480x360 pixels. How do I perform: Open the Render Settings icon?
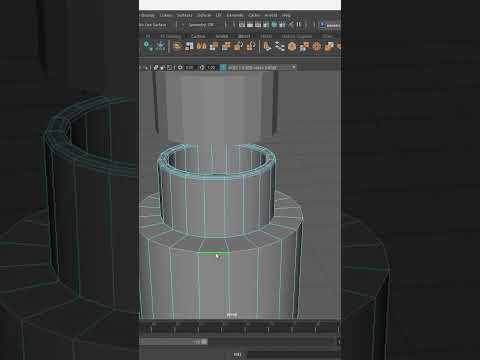pos(266,25)
